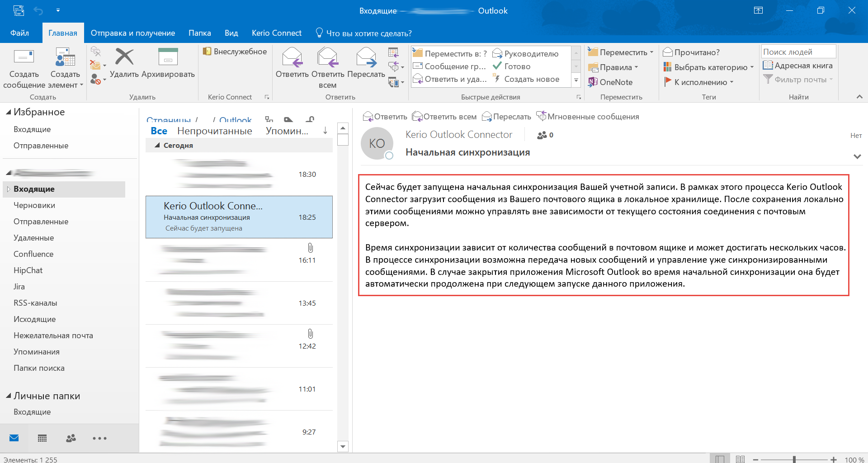Select the Kerio Outlook Connector message
868x463 pixels.
coord(239,217)
